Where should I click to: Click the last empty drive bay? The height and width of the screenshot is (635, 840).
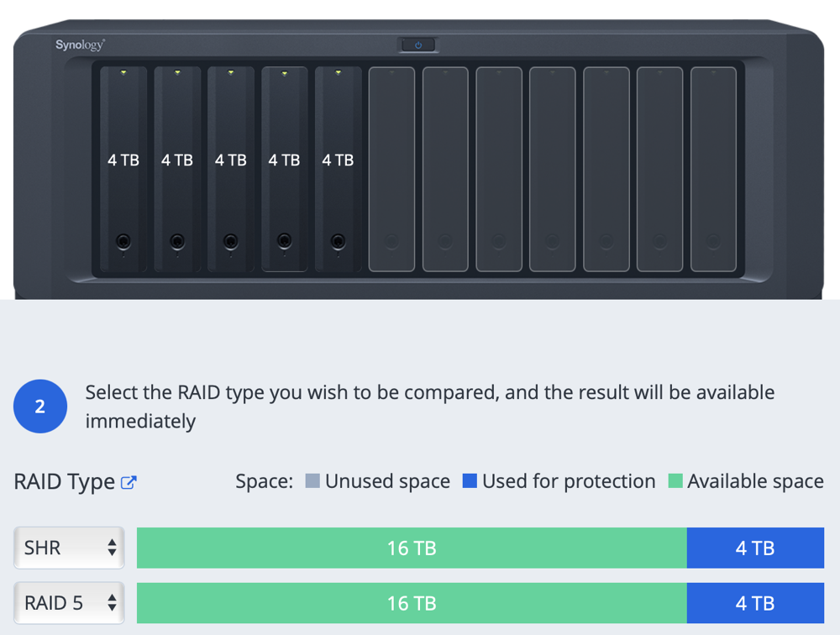[x=713, y=168]
